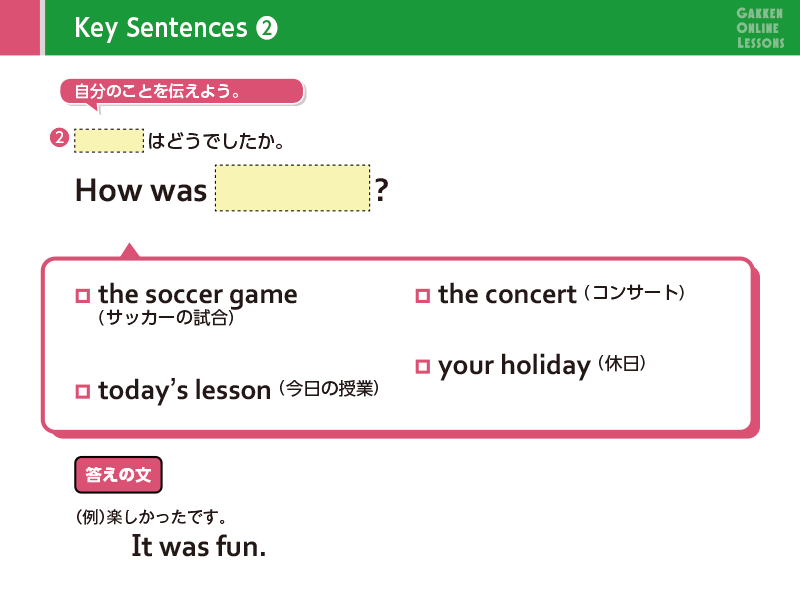Click the Gakken Online Lessons logo
The width and height of the screenshot is (800, 600).
click(x=760, y=28)
